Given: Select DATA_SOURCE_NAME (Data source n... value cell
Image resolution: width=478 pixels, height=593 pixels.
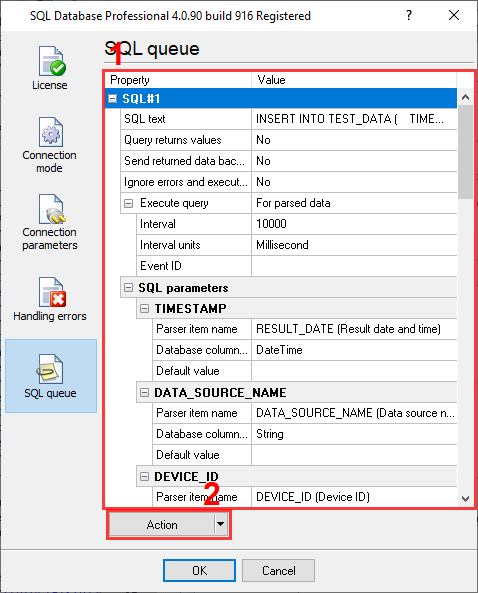Looking at the screenshot, I should click(354, 413).
